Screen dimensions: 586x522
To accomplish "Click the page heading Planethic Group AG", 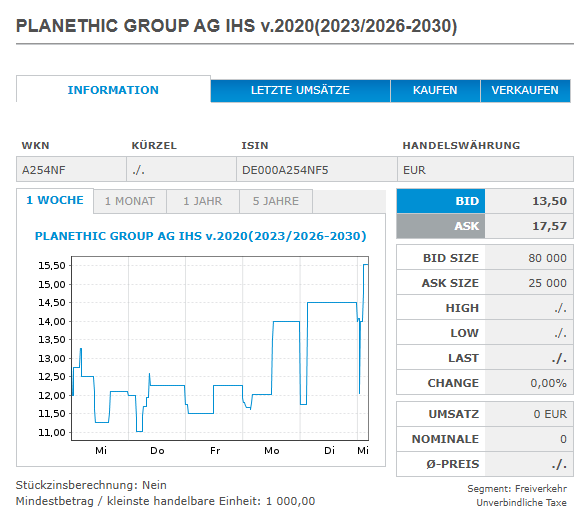I will (x=236, y=26).
